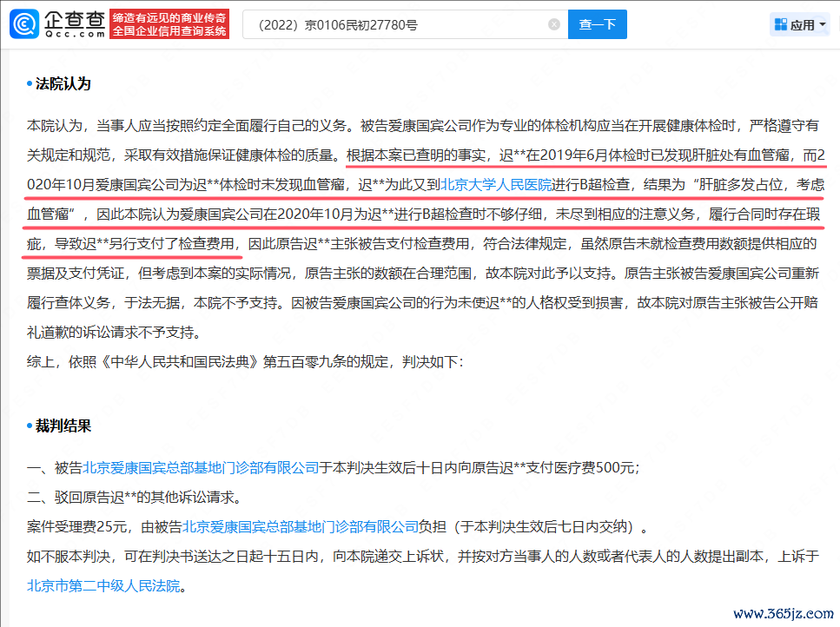Screen dimensions: 840x627
Task: Click the red slogan banner beside logo
Action: coord(169,24)
